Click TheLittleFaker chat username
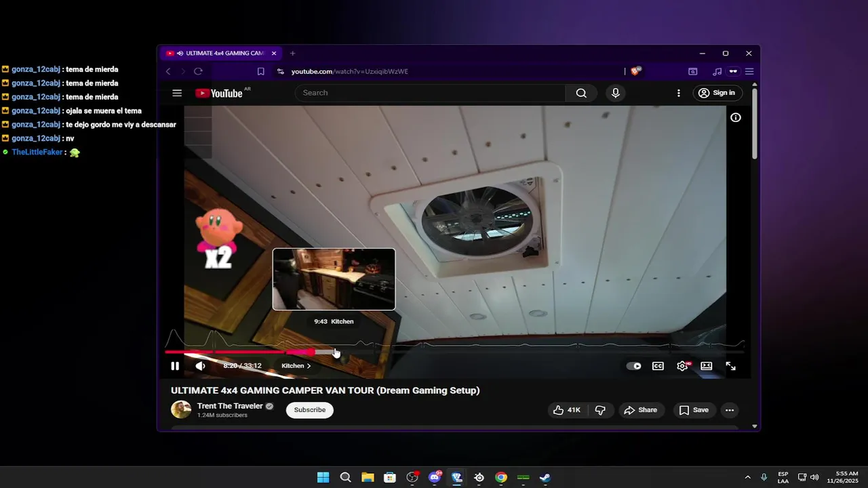Screen dimensions: 868x488 [37, 152]
